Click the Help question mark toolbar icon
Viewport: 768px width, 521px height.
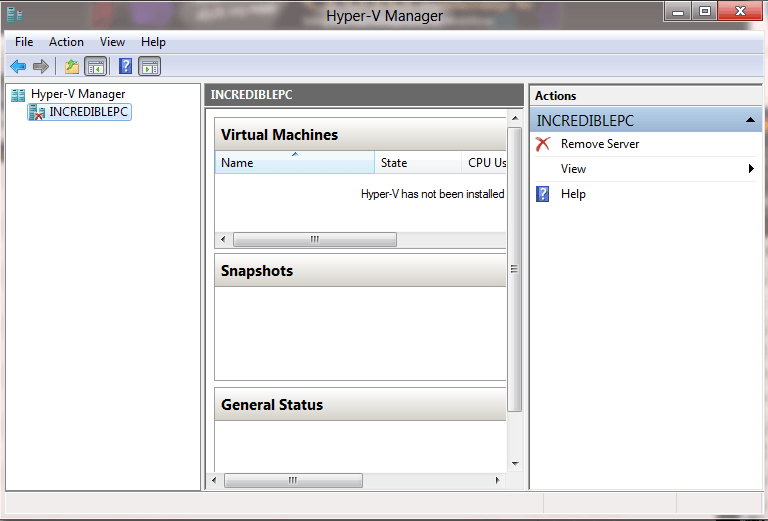(125, 66)
